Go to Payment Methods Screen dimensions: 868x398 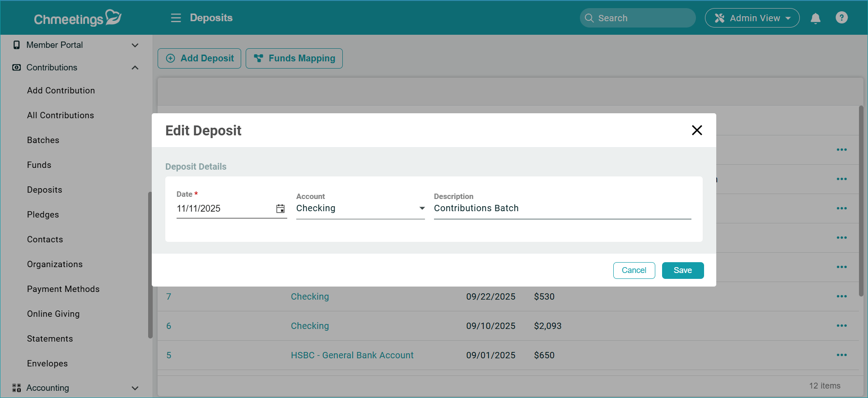tap(63, 289)
